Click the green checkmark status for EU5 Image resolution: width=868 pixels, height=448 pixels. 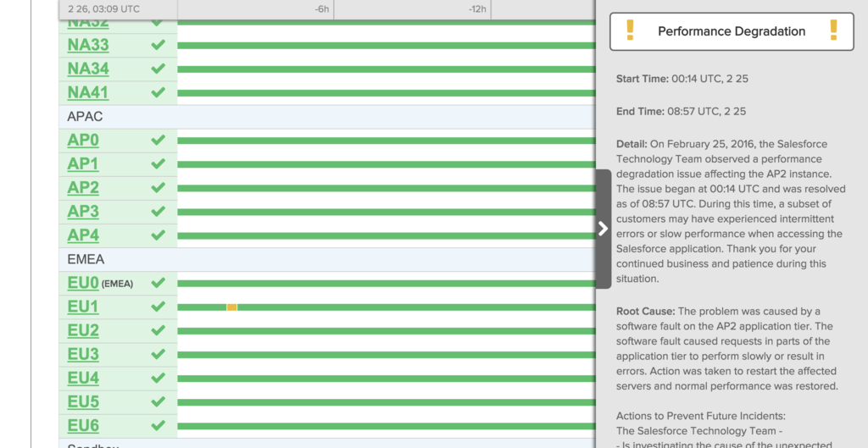click(x=159, y=401)
